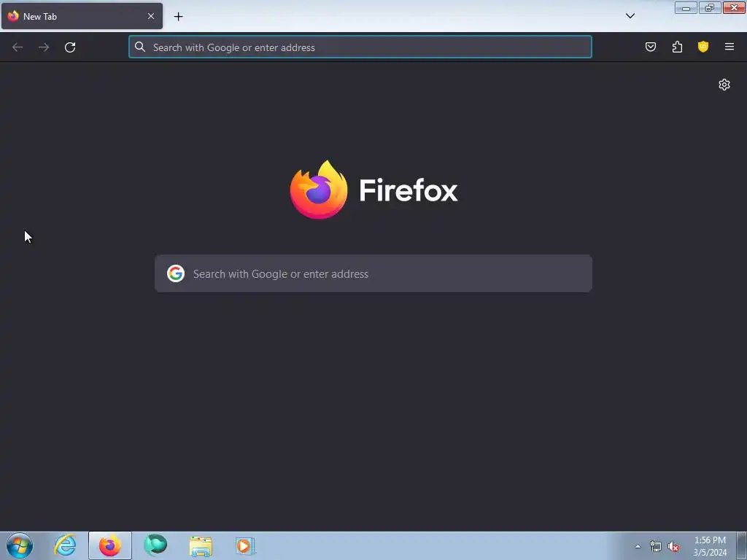Image resolution: width=747 pixels, height=560 pixels.
Task: Click the Google logo in search box
Action: pos(176,274)
